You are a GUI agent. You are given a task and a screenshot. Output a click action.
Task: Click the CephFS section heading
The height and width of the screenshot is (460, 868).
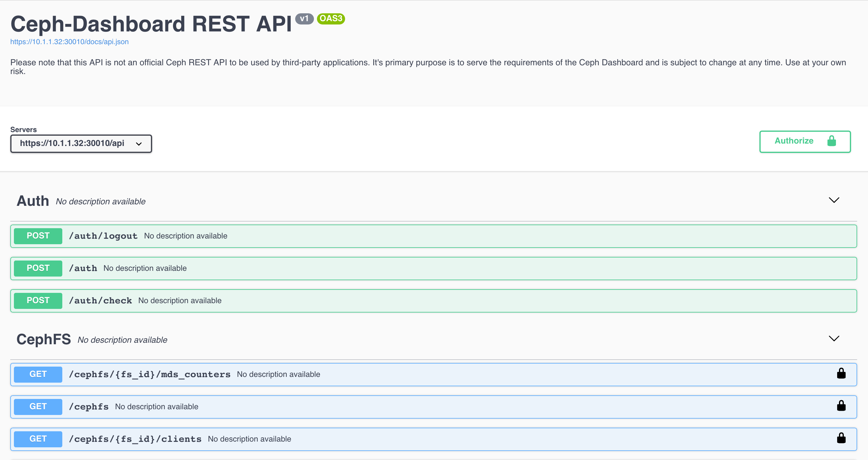click(x=44, y=339)
